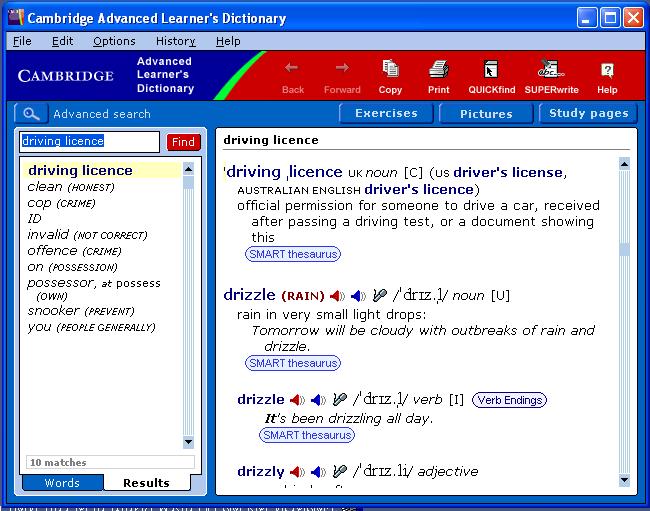The width and height of the screenshot is (650, 511).
Task: Follow the driver's licence Australian English link
Action: coord(419,189)
